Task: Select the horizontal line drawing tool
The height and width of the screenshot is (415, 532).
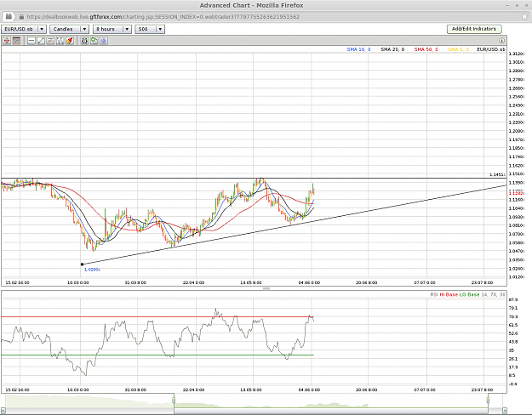Action: 31,41
